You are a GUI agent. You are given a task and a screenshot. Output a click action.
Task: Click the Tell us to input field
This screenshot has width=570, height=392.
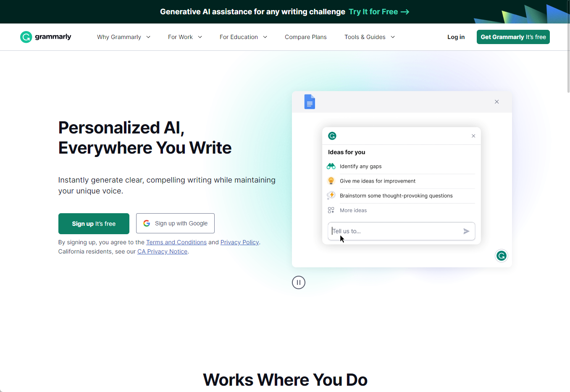(401, 231)
